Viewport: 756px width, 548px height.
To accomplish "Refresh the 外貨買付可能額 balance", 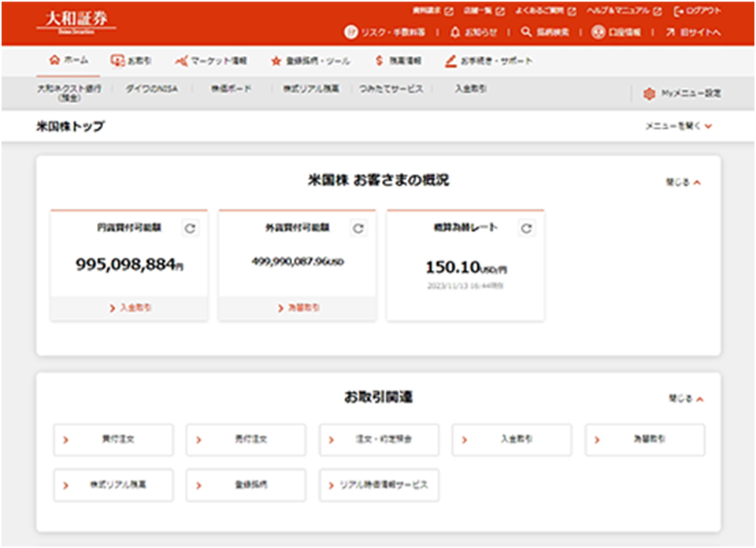I will [x=358, y=228].
